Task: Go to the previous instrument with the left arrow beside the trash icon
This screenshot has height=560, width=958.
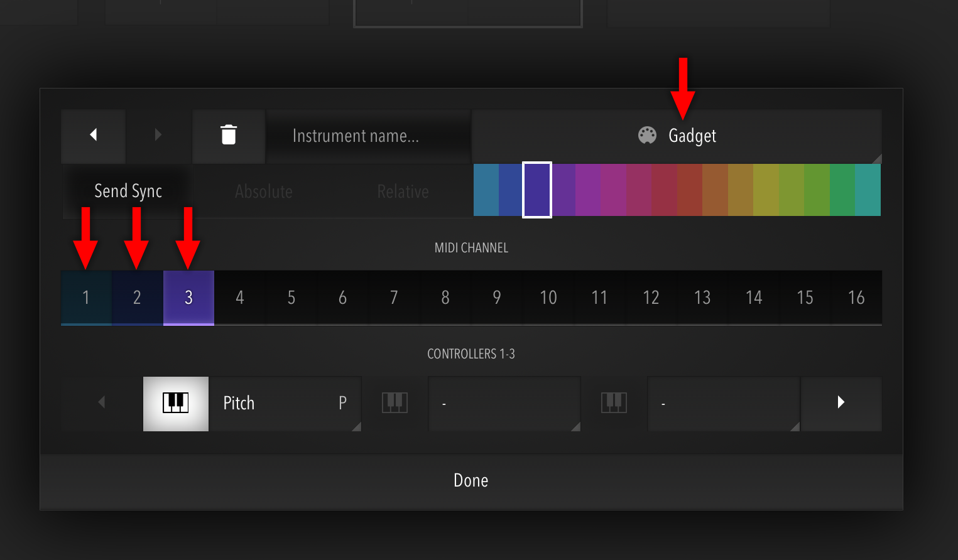Action: click(x=94, y=135)
